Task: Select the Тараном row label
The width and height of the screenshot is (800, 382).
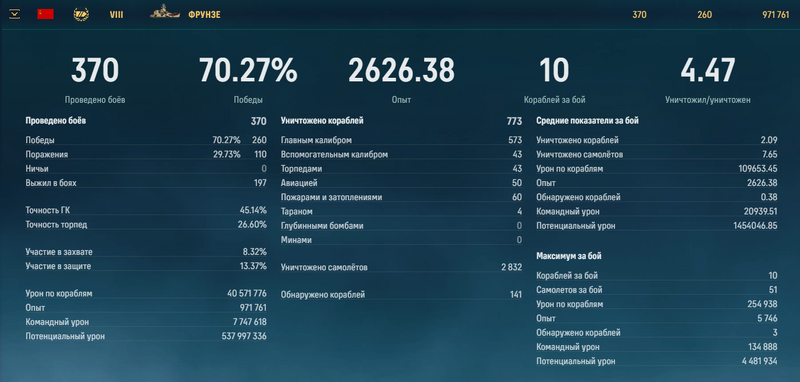Action: pyautogui.click(x=297, y=212)
